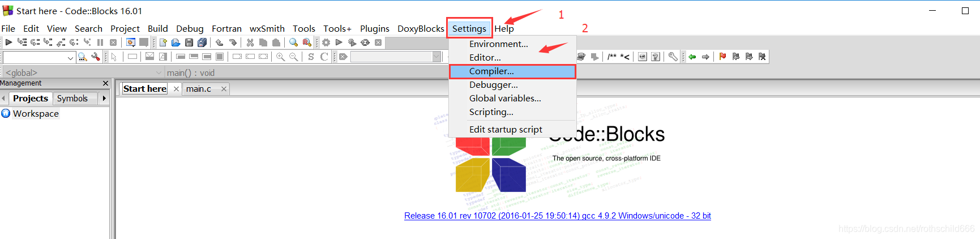Click the Clear bookmarks flag icon with X
The image size is (980, 239).
(762, 57)
